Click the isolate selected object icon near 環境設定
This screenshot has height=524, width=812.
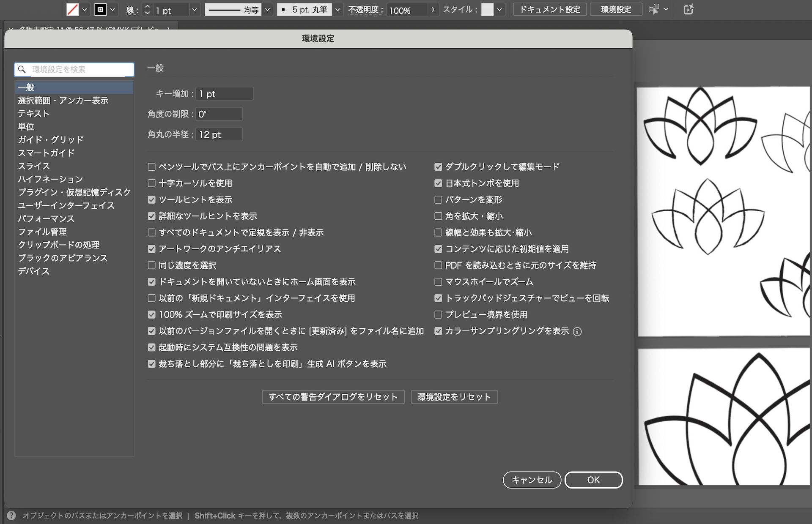pyautogui.click(x=654, y=9)
